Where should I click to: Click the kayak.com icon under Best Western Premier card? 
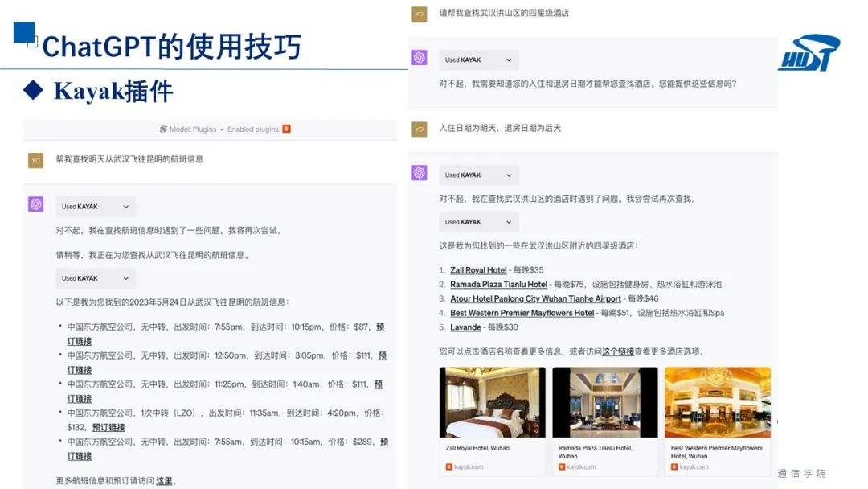[674, 466]
